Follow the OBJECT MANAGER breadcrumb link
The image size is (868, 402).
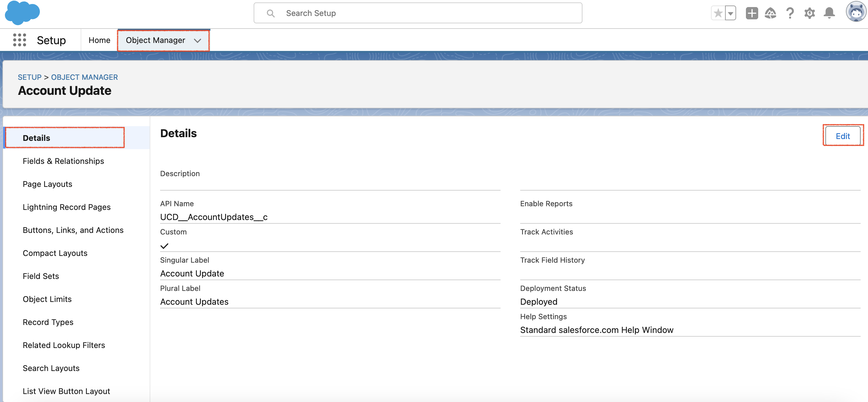point(84,77)
